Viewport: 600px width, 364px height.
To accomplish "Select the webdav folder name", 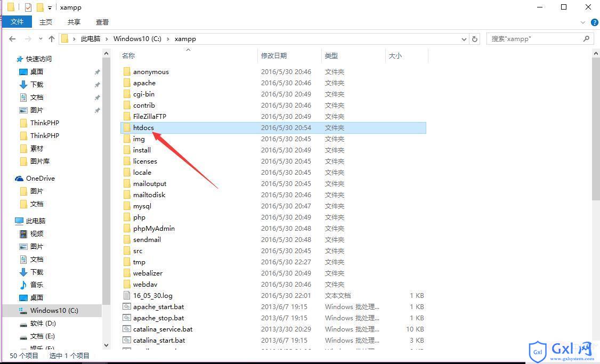I will [145, 285].
